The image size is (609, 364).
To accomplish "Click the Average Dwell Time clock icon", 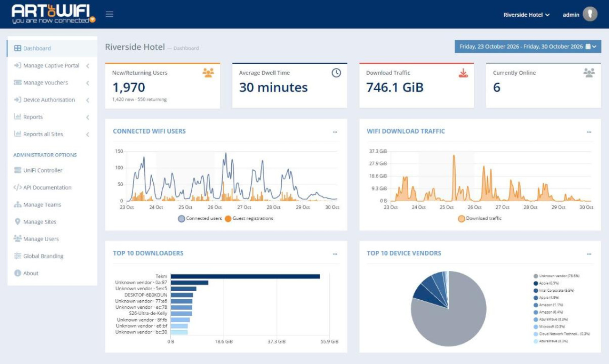I will (336, 73).
